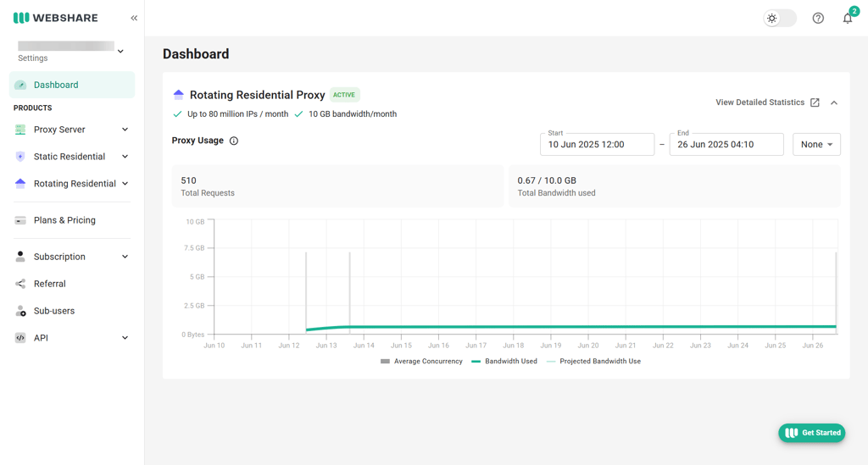Click the Dashboard gauge icon

point(20,85)
